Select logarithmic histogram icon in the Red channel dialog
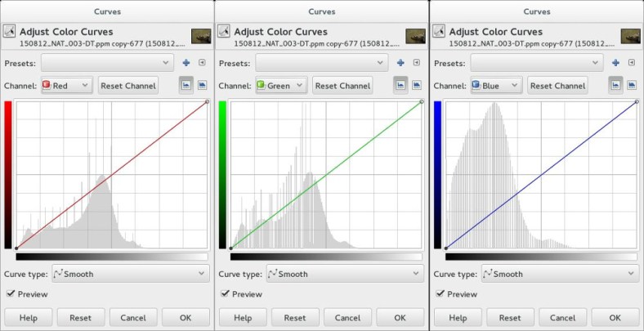The width and height of the screenshot is (644, 331). (x=202, y=85)
